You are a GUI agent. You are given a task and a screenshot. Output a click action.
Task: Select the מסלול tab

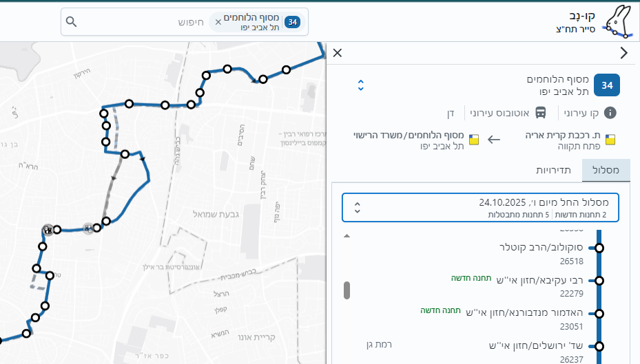[606, 170]
